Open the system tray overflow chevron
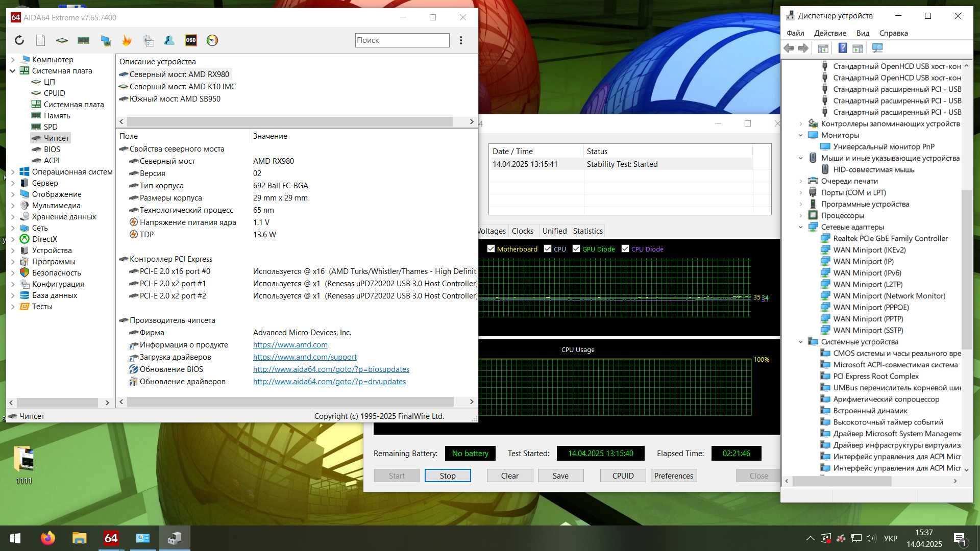This screenshot has width=980, height=551. 810,538
